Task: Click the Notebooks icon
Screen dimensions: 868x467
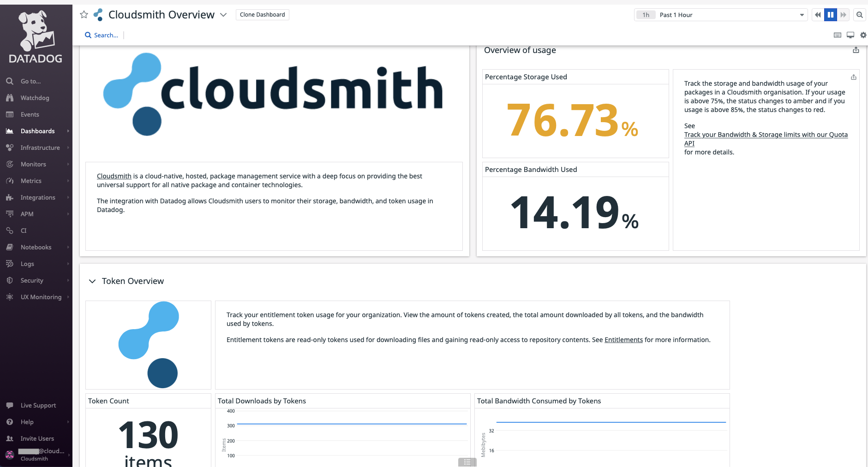Action: point(10,247)
